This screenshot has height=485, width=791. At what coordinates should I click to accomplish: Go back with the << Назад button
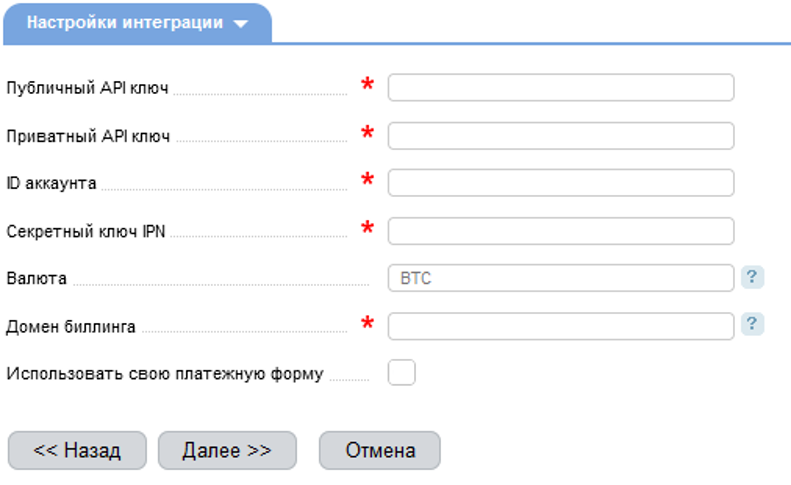(77, 450)
